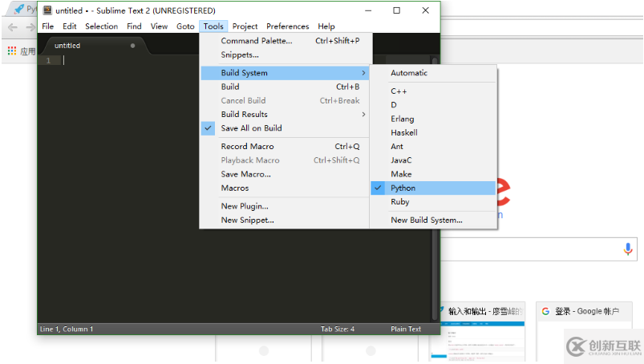Select Haskell build system

pyautogui.click(x=433, y=132)
